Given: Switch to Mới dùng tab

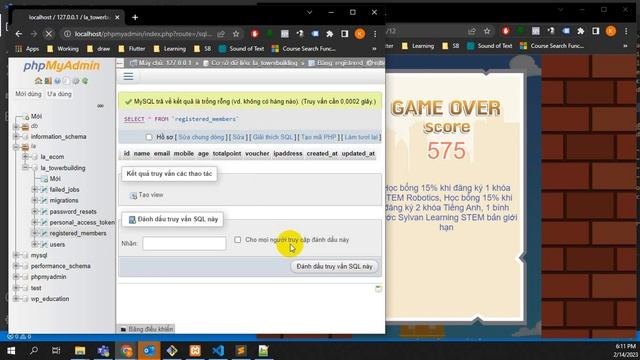Looking at the screenshot, I should pos(28,94).
